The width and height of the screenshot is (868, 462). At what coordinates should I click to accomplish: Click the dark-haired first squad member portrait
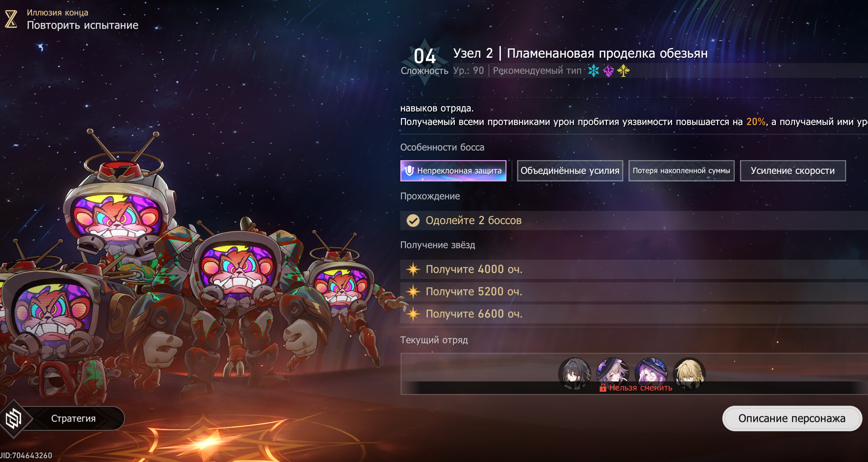(x=574, y=373)
